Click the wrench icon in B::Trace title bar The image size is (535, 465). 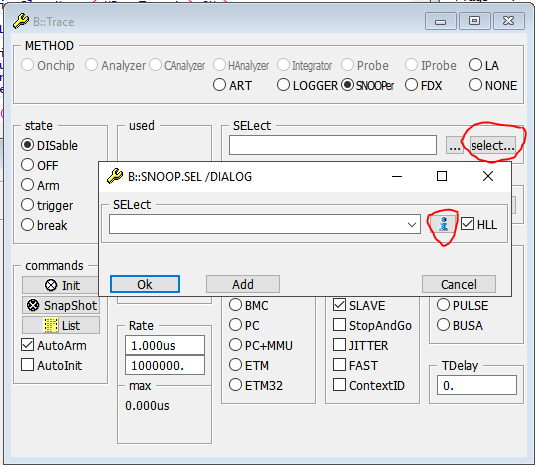[x=21, y=21]
